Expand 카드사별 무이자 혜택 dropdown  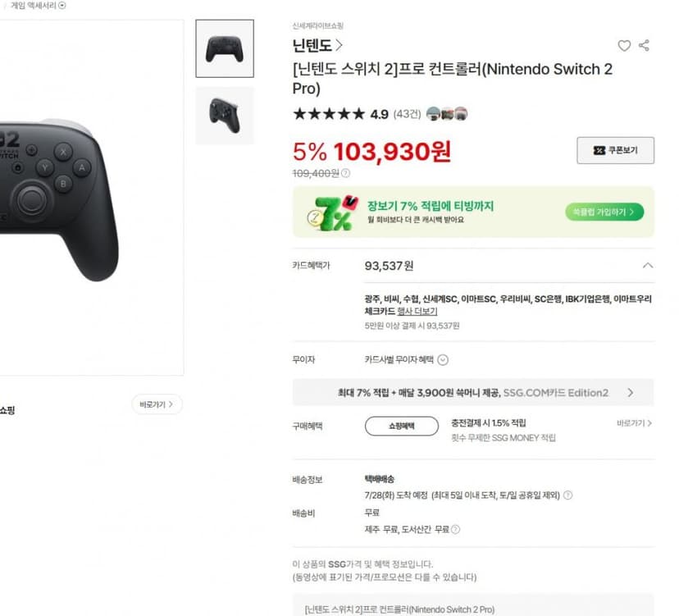406,359
